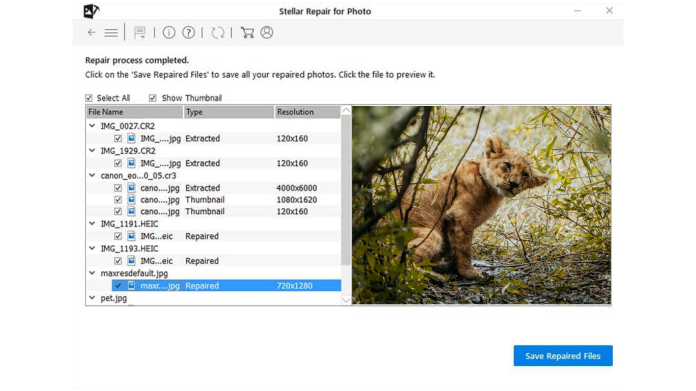Collapse the IMG_1193.HEIC group
This screenshot has width=696, height=391.
click(92, 249)
